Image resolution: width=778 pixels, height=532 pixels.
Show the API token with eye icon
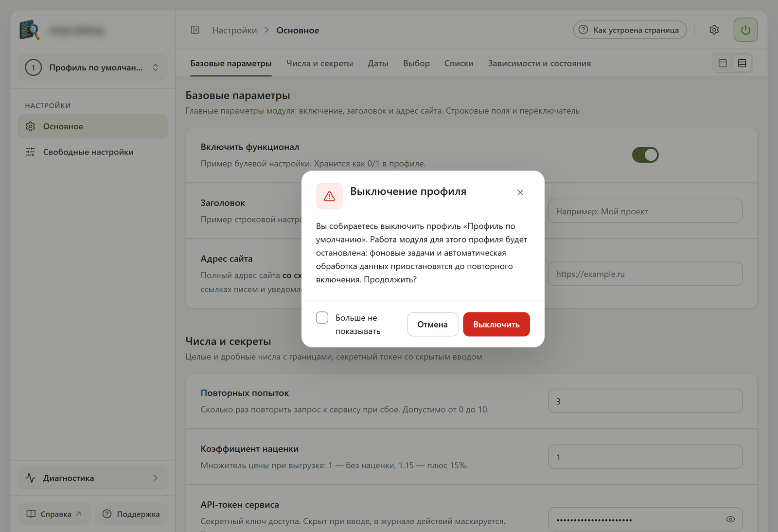[x=730, y=519]
